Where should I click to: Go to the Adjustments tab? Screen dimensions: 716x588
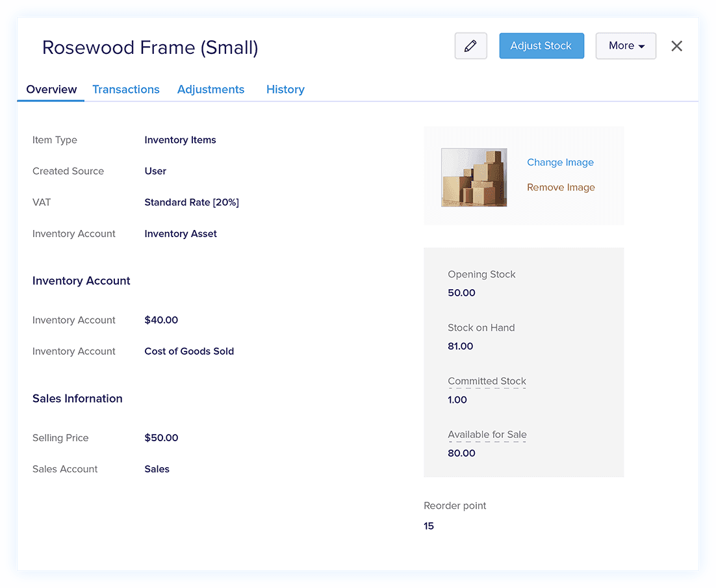[211, 90]
